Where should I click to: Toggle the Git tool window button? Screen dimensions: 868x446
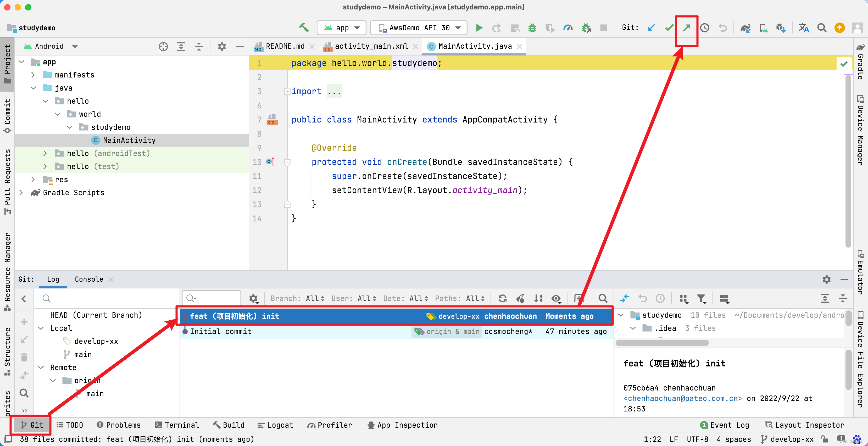(x=31, y=425)
